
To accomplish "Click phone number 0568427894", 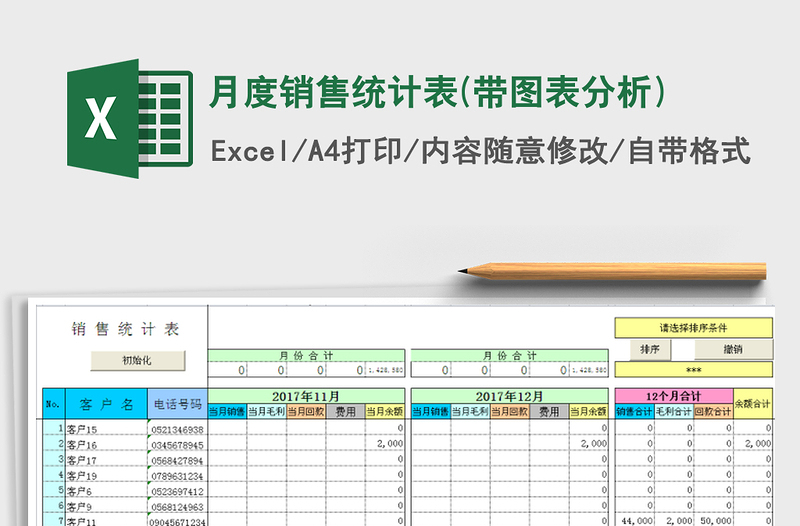I will [x=178, y=461].
